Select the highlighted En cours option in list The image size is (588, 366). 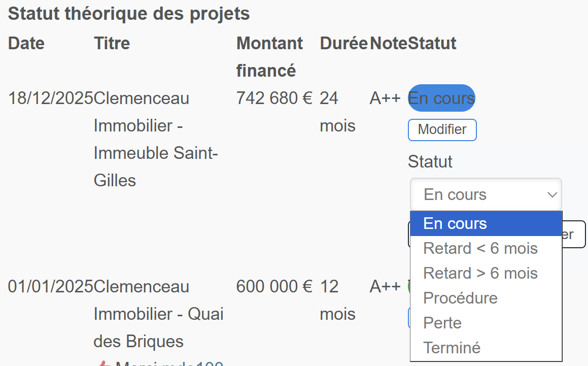tap(486, 224)
